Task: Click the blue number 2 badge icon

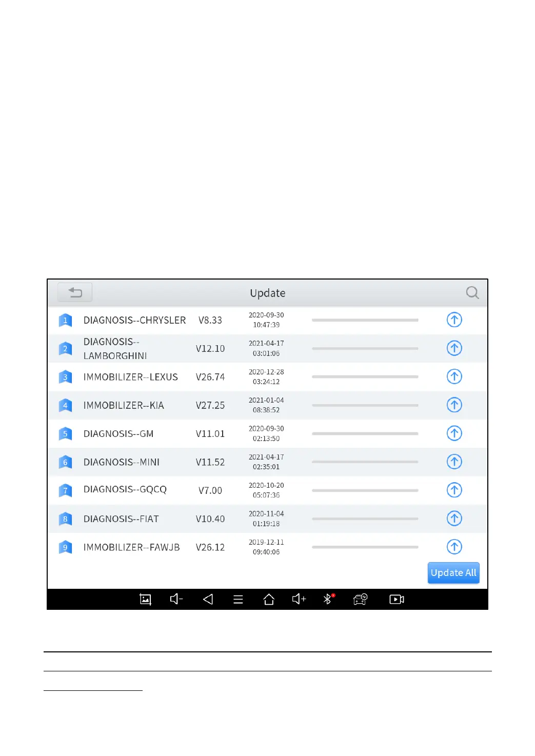Action: point(65,349)
